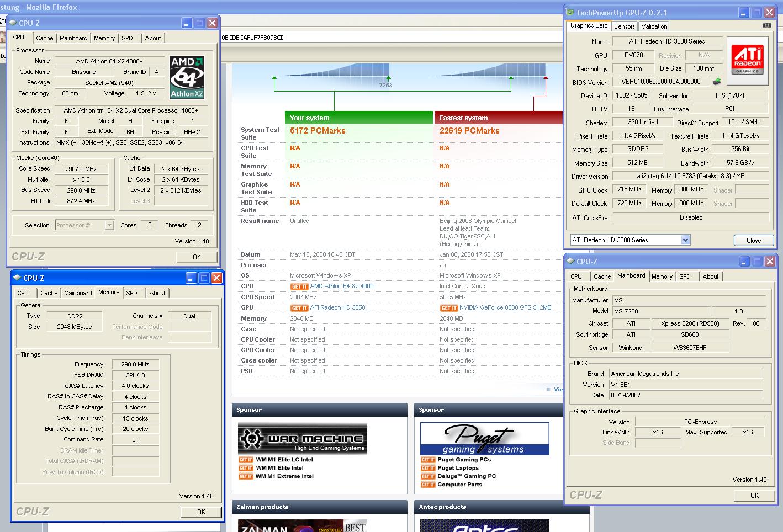Click GET IT badge beside Deluge Gaming PC
783x532 pixels.
(x=428, y=476)
